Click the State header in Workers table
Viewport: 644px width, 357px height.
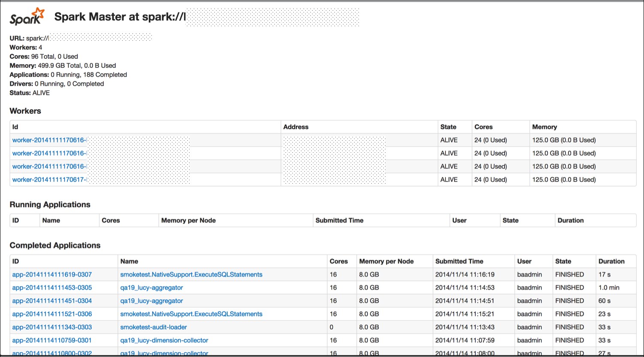pyautogui.click(x=448, y=127)
